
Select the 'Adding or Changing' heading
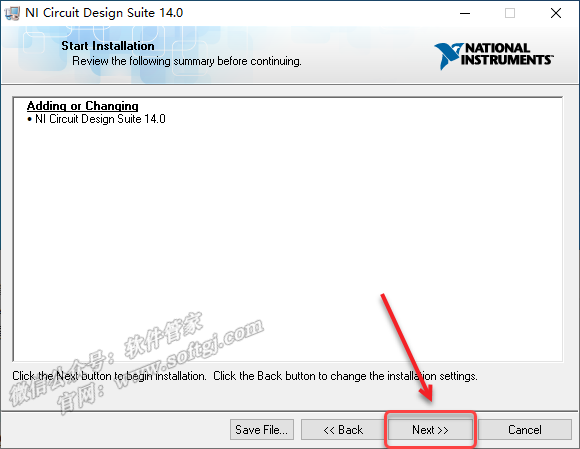tap(82, 106)
